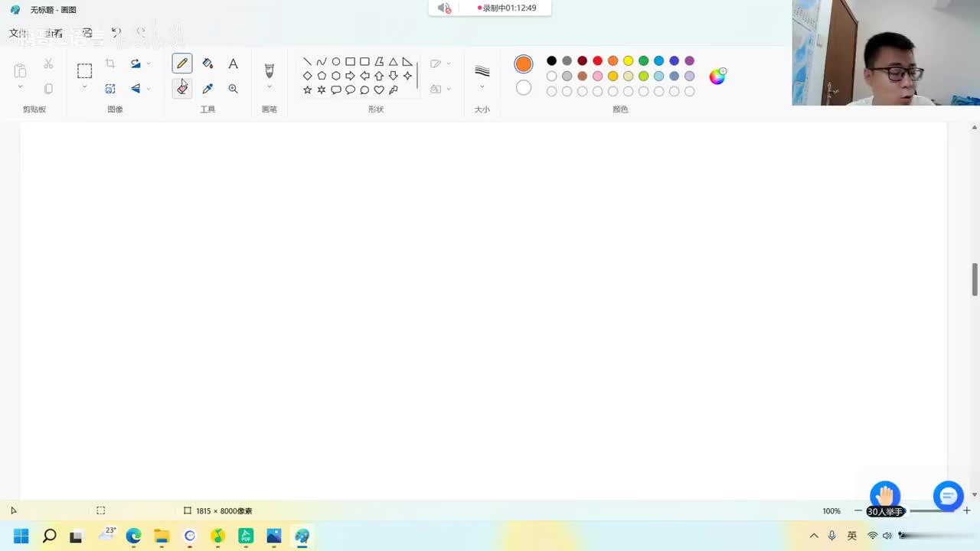980x551 pixels.
Task: Choose the Four-point star shape
Action: click(407, 76)
